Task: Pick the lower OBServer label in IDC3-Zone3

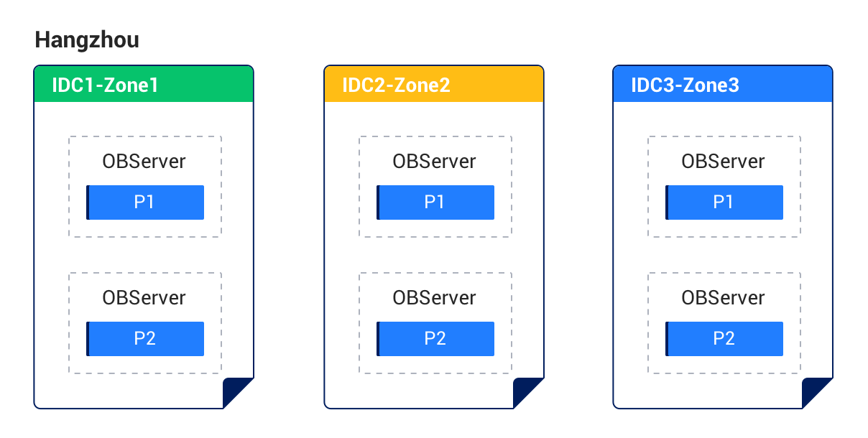Action: (723, 298)
